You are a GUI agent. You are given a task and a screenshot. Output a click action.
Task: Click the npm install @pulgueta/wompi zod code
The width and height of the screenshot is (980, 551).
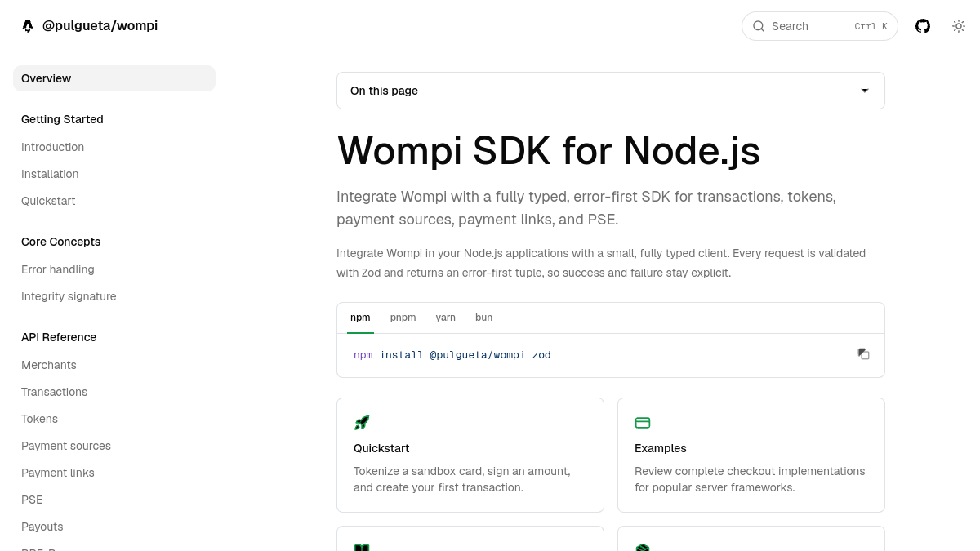pyautogui.click(x=452, y=355)
